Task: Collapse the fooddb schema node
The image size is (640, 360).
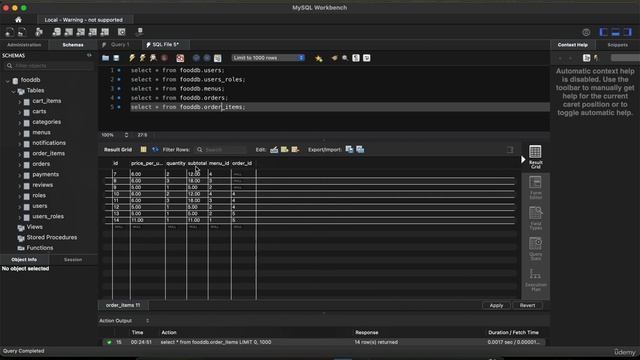Action: tap(7, 80)
